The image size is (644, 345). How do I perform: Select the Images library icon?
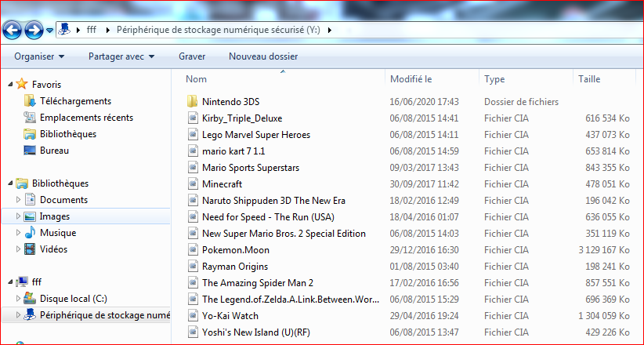[x=30, y=216]
